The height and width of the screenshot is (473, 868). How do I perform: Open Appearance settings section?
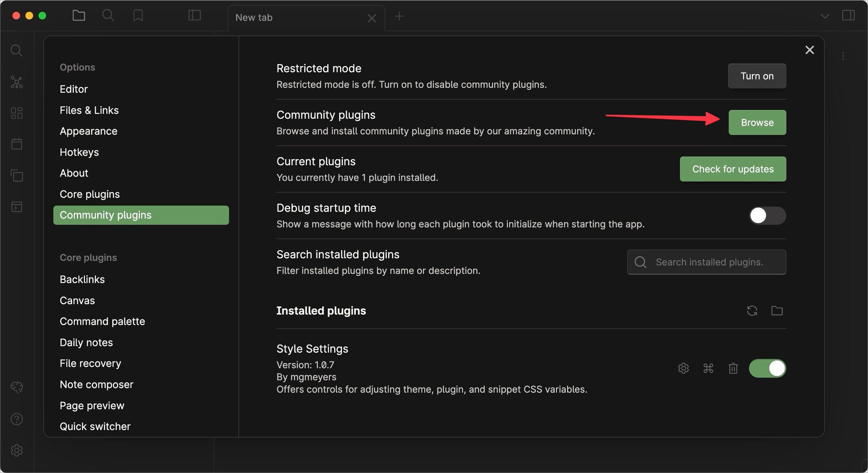coord(89,131)
